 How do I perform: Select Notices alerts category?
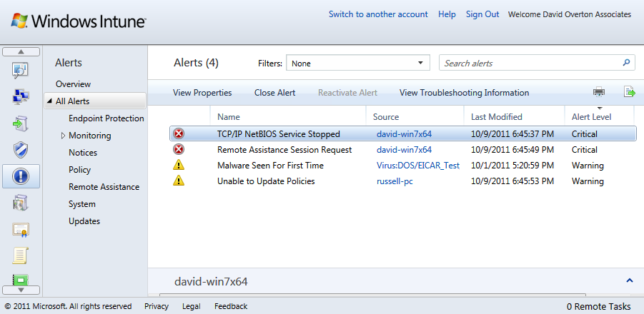point(83,153)
